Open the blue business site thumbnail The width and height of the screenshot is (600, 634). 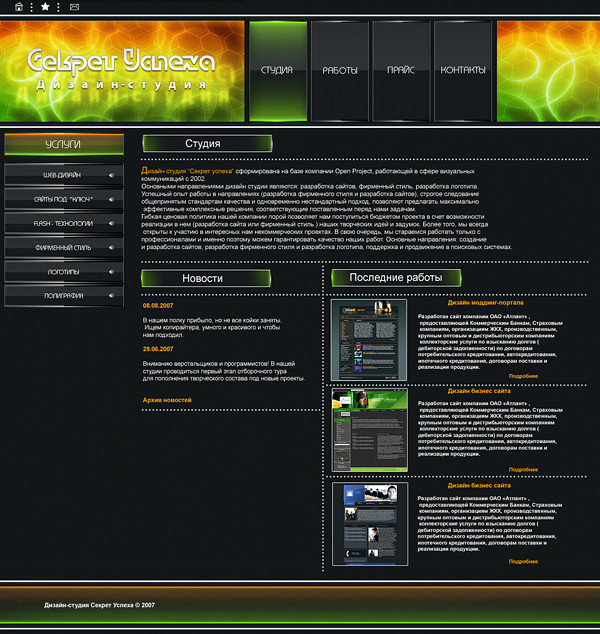(x=370, y=524)
